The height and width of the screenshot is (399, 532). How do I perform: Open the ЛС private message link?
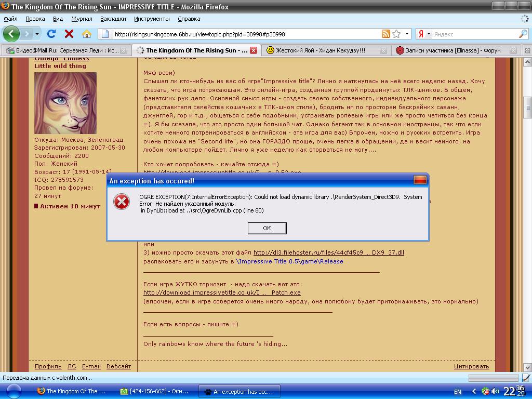(72, 366)
